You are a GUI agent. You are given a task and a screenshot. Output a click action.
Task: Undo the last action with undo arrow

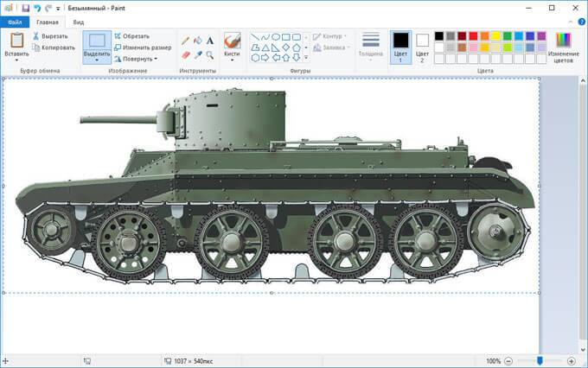[x=36, y=8]
